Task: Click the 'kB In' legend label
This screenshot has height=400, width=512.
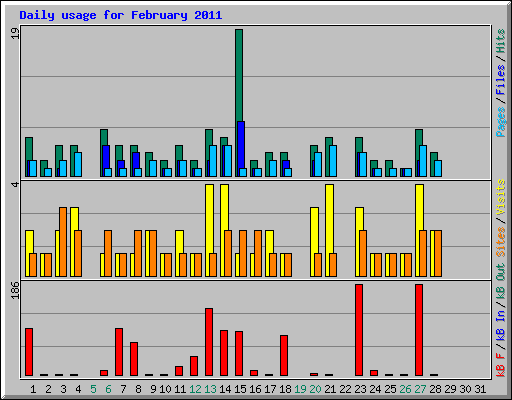Action: tap(501, 325)
